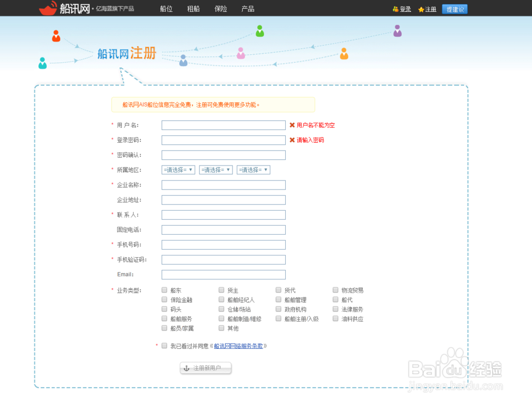The height and width of the screenshot is (404, 532).
Task: Focus the 企业地址 input field
Action: click(x=223, y=200)
